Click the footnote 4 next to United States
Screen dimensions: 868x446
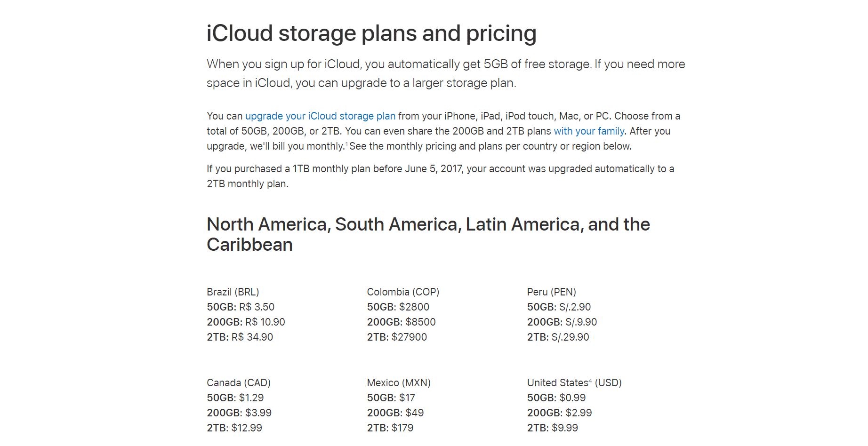tap(590, 381)
